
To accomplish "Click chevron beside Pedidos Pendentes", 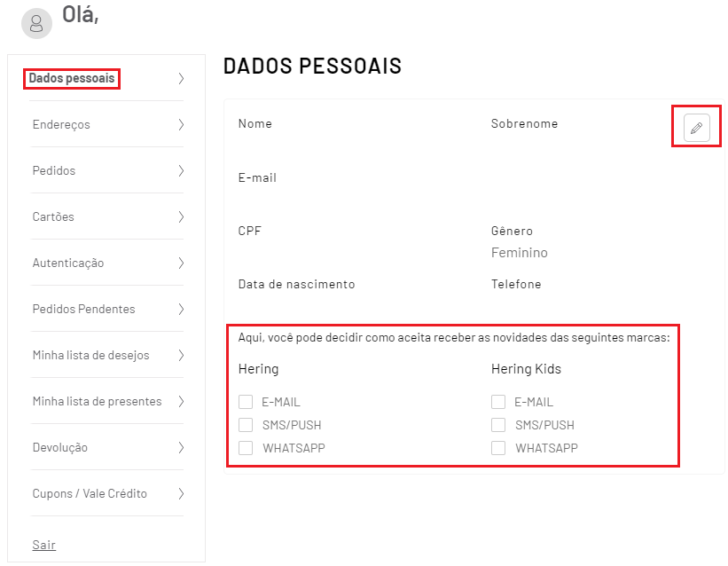I will pos(181,309).
